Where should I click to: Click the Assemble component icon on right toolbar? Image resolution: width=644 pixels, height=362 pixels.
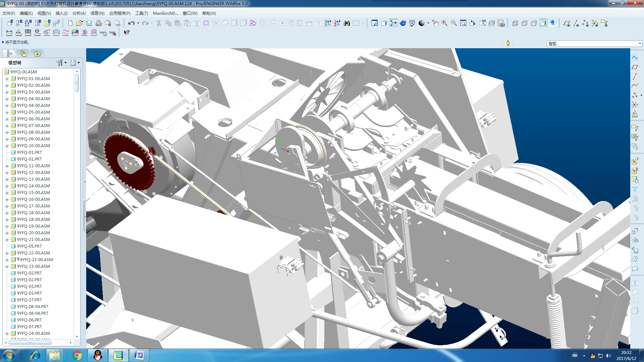tap(635, 161)
